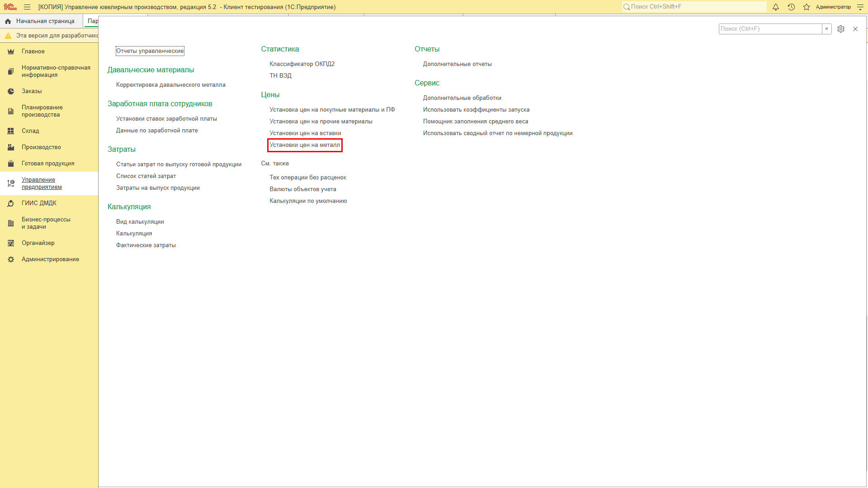The image size is (868, 488).
Task: Click the home icon of Начальная страница
Action: 8,21
